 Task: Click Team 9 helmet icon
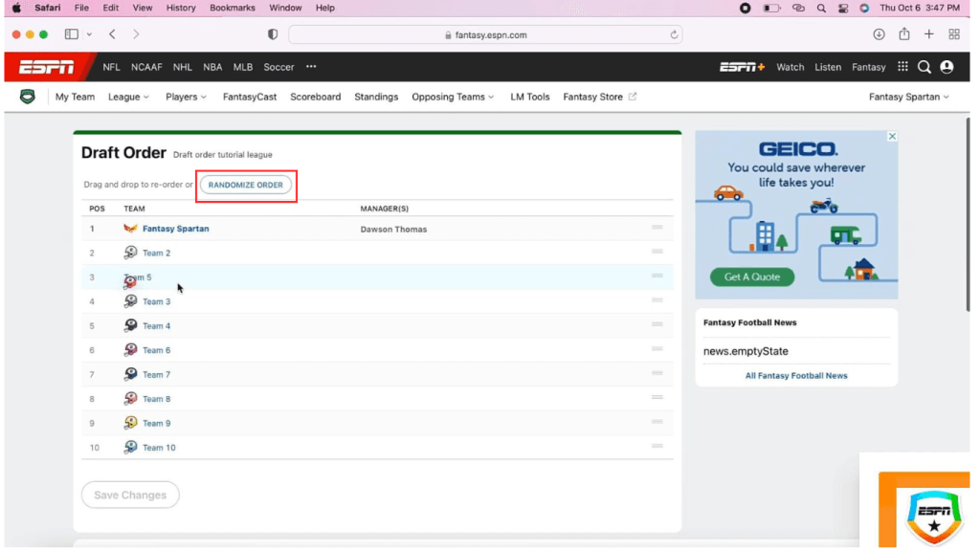click(130, 423)
